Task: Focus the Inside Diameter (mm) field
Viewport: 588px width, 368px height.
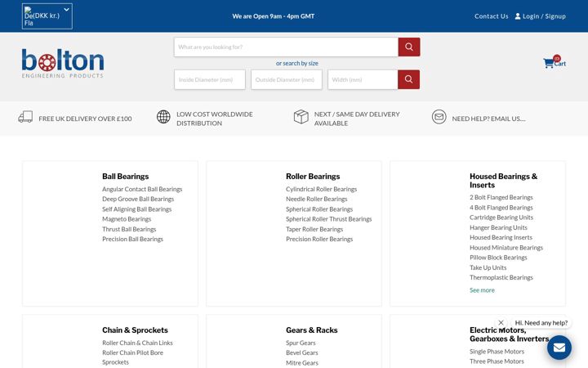Action: 210,79
